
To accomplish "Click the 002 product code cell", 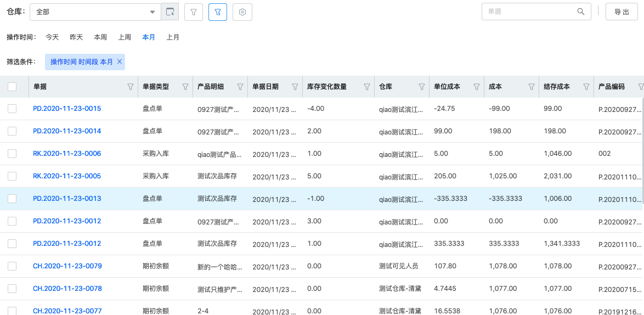I will (x=605, y=154).
